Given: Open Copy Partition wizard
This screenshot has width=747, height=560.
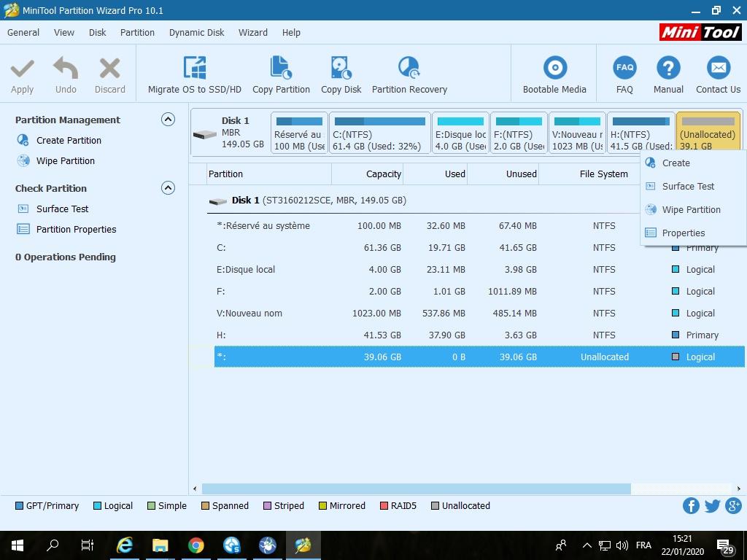Looking at the screenshot, I should pyautogui.click(x=281, y=75).
